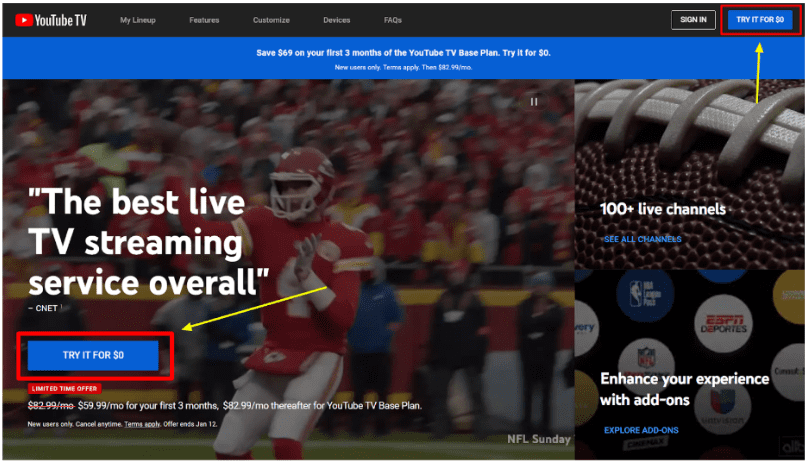
Task: Click the Save $69 promo banner text
Action: tap(403, 53)
